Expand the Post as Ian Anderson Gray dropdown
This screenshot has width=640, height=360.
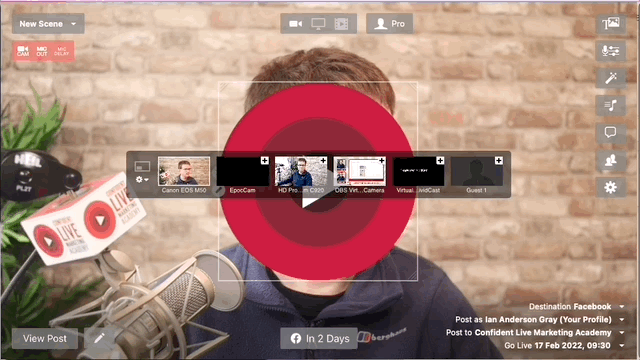pos(622,320)
